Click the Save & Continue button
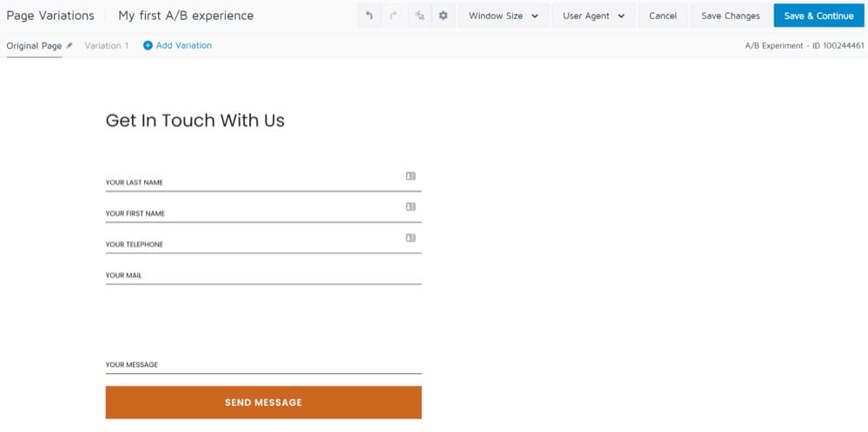Viewport: 868px width, 432px height. [x=819, y=16]
